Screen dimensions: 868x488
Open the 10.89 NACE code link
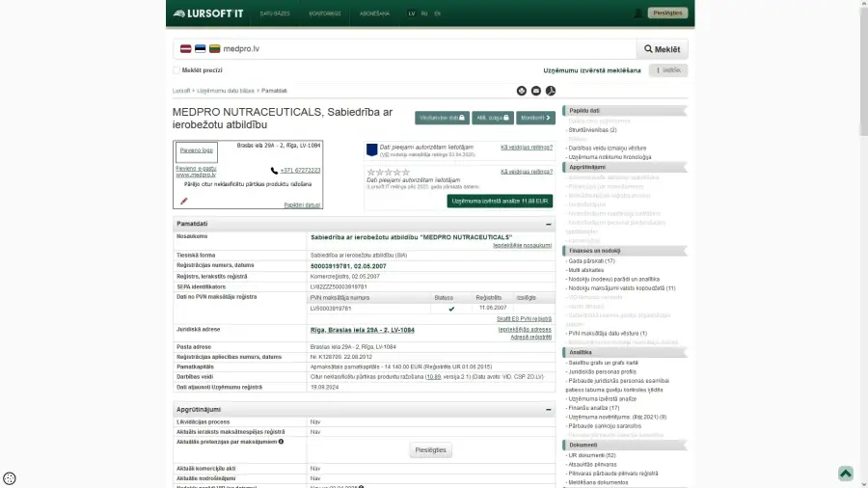[x=433, y=377]
